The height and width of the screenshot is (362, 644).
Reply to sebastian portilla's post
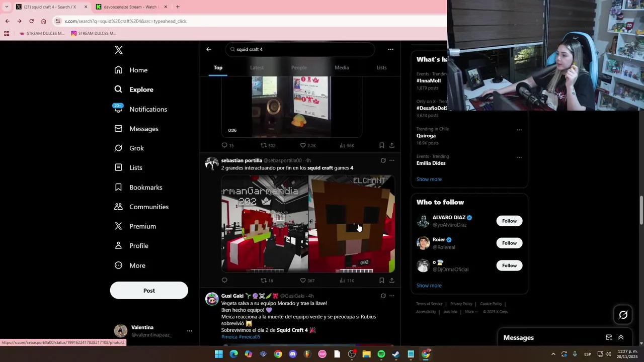[224, 281]
